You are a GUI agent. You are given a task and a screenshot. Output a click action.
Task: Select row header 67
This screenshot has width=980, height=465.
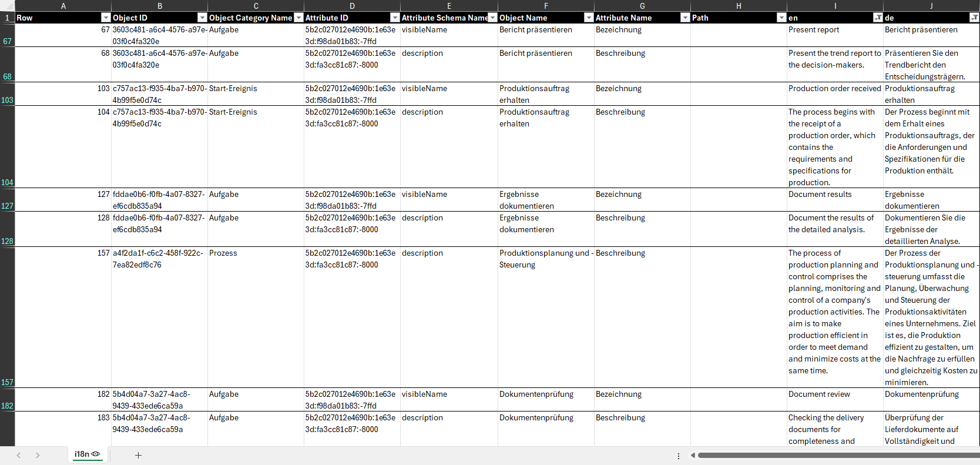[7, 35]
